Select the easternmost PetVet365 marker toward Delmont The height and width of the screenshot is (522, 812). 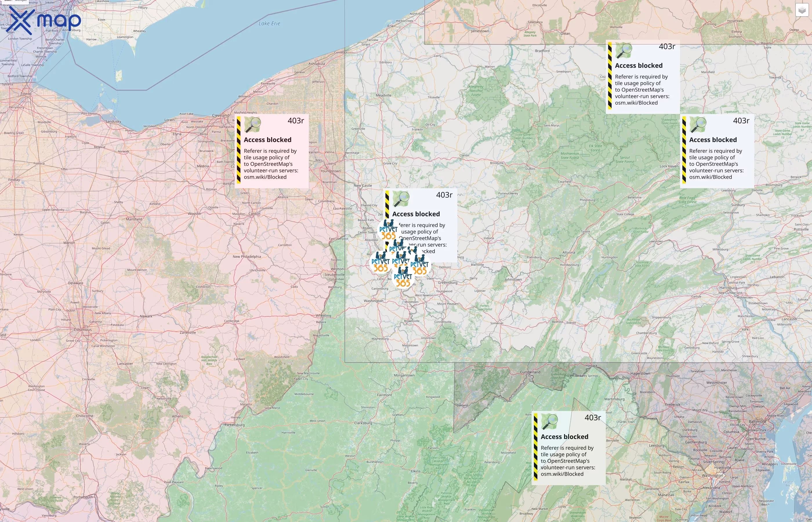[420, 265]
